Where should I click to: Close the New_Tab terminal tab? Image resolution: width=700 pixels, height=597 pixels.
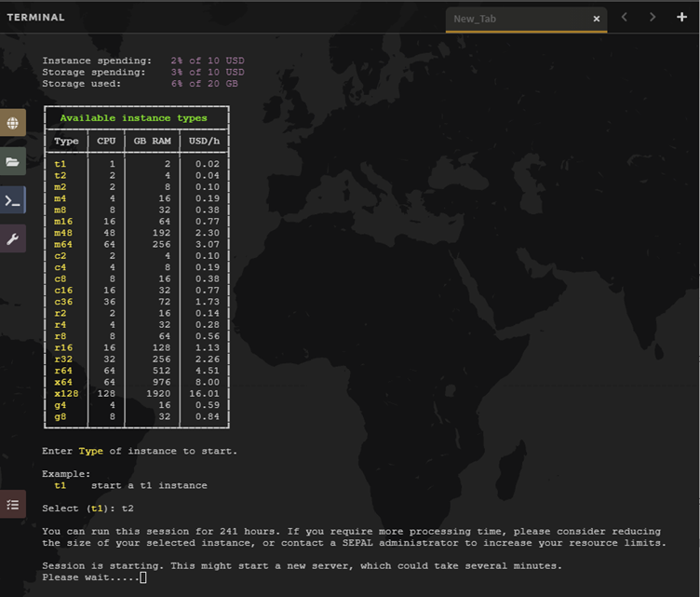tap(597, 19)
